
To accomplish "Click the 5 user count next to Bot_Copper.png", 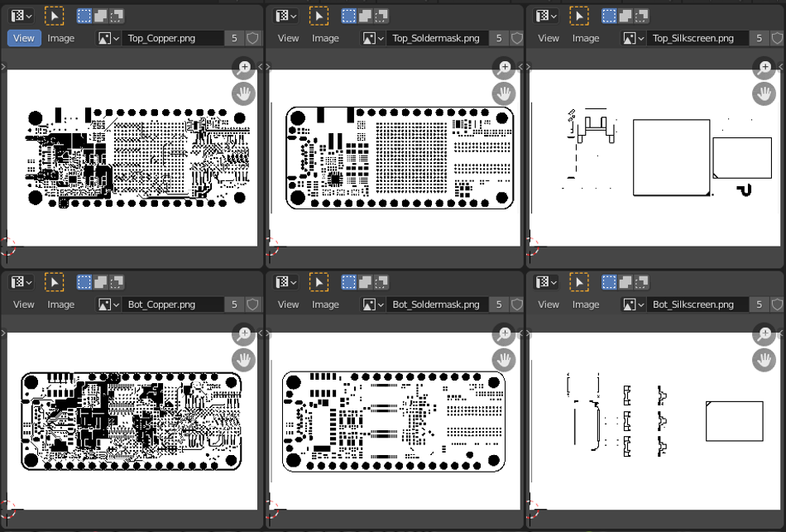I will point(234,304).
